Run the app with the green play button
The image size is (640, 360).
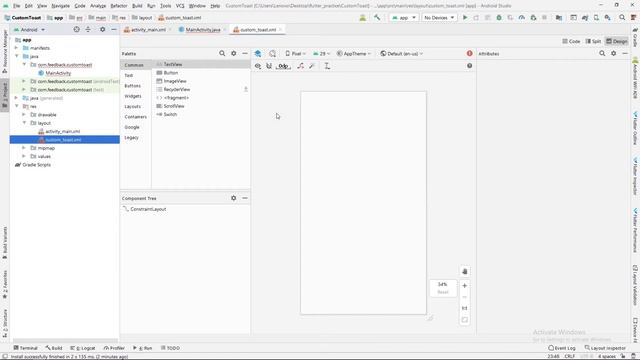pyautogui.click(x=465, y=18)
